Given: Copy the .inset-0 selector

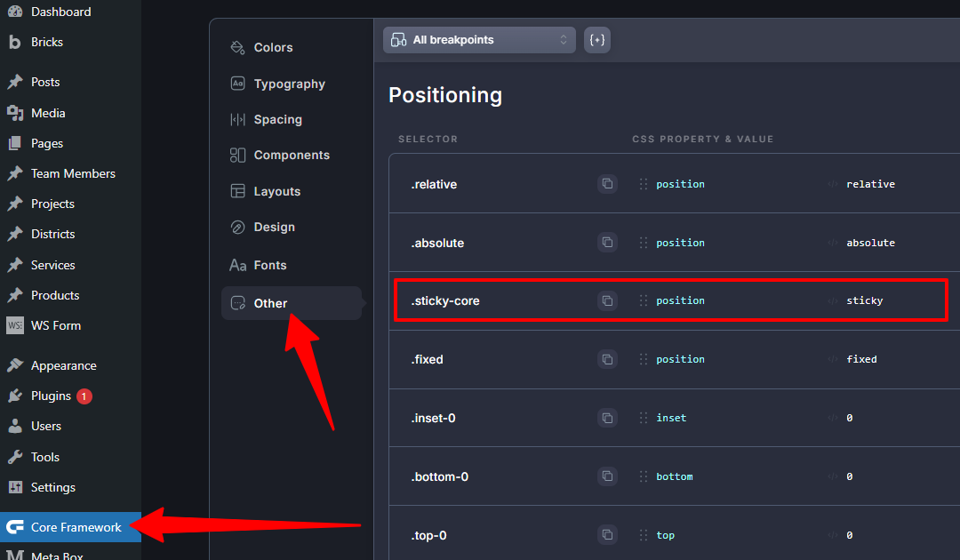Looking at the screenshot, I should [607, 418].
